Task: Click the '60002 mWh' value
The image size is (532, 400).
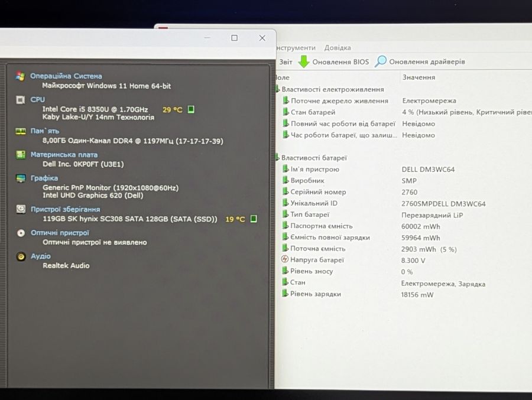Action: pos(421,226)
